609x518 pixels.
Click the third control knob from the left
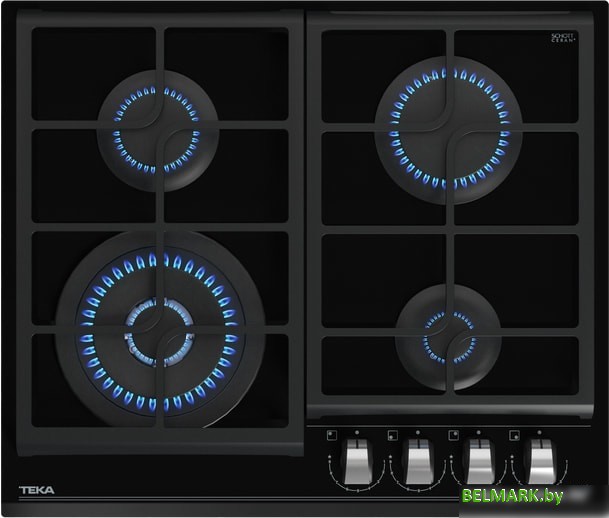pos(480,461)
